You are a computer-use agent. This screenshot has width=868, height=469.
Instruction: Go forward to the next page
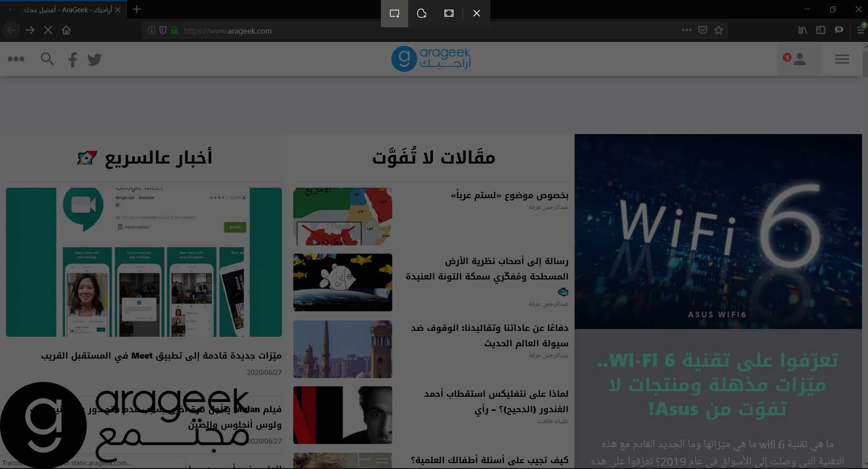pos(30,30)
